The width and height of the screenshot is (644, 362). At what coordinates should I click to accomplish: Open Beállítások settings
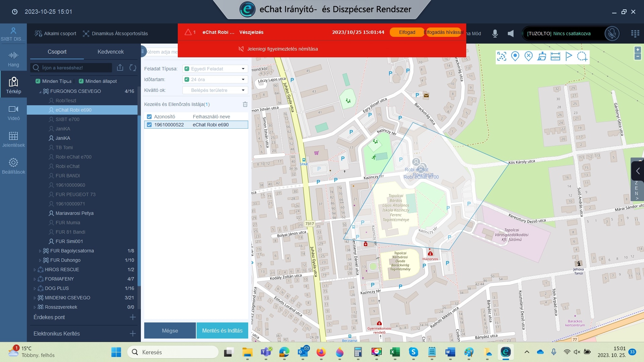tap(13, 166)
